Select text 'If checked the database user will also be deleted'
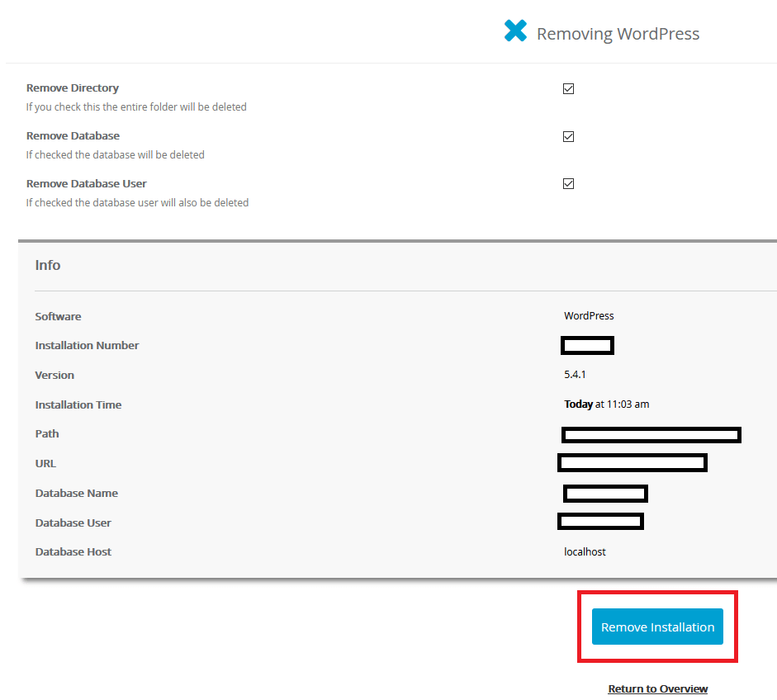 [137, 202]
